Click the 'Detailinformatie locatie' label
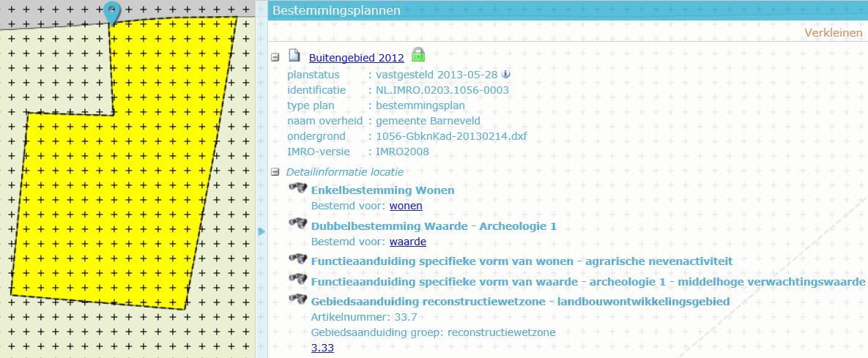Viewport: 868px width, 358px height. tap(345, 172)
